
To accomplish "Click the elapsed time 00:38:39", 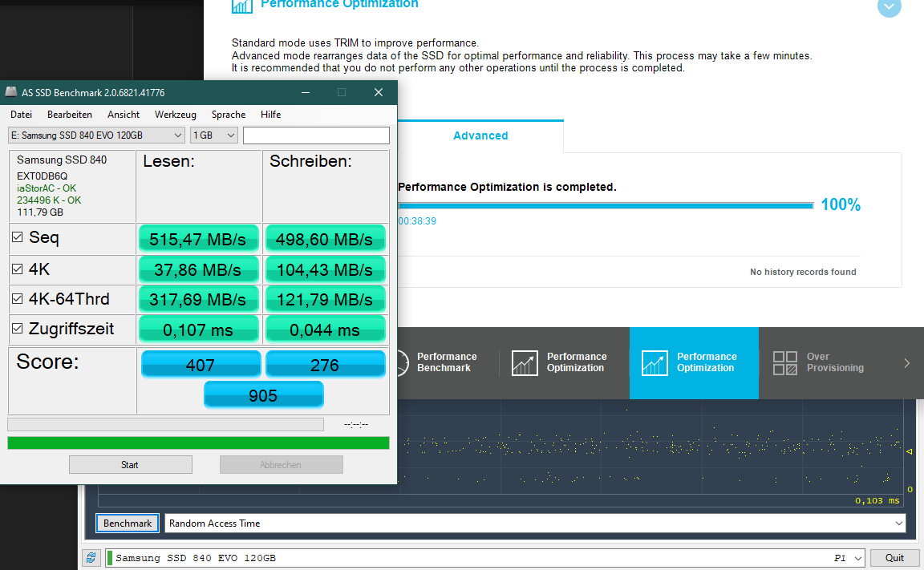I will point(417,221).
